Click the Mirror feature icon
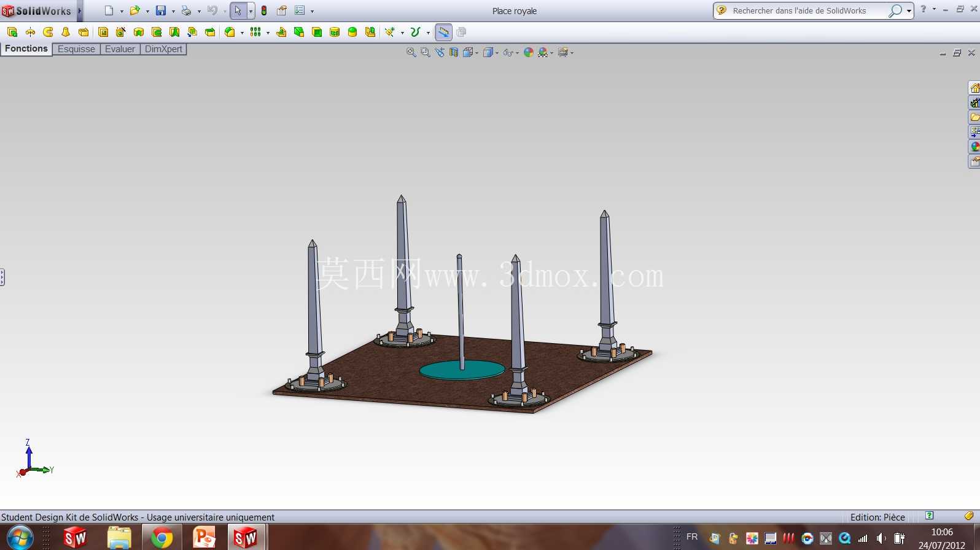Screen dimensions: 980x550 (x=370, y=32)
